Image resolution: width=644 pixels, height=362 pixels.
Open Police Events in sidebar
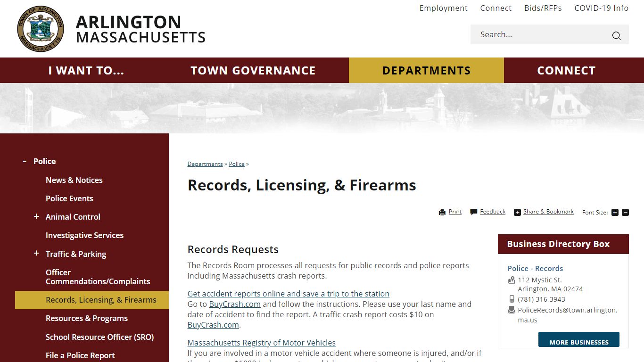69,198
